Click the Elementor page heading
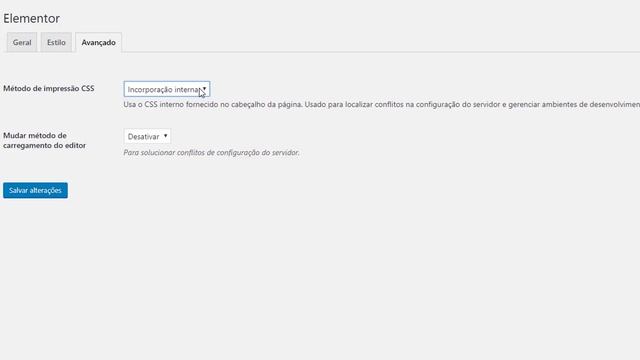Screen dimensions: 640x360 coord(31,18)
